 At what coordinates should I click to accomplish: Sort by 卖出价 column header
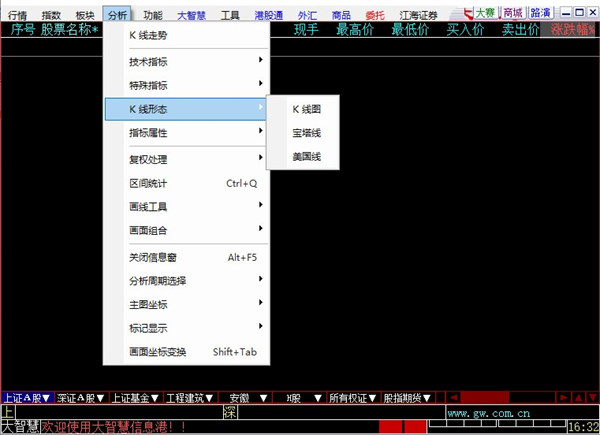tap(520, 29)
